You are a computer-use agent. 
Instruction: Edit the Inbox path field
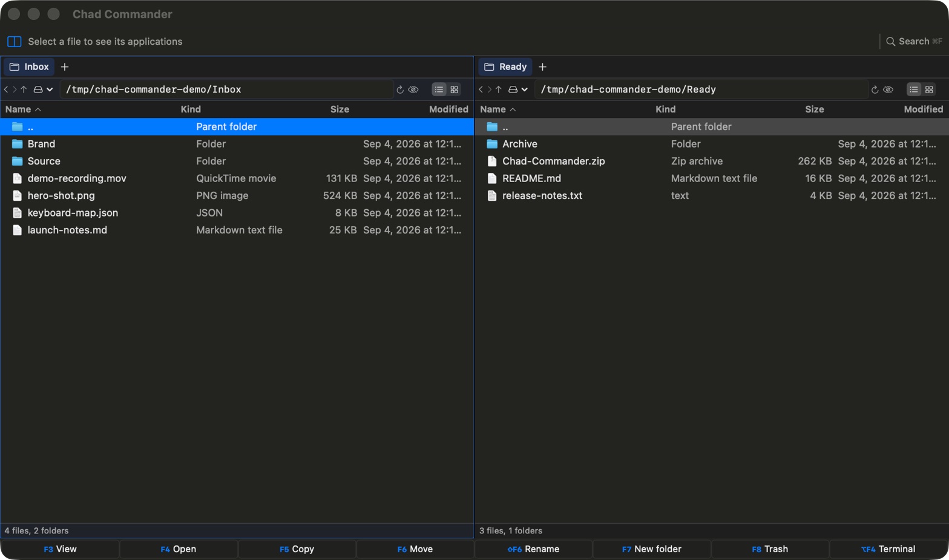pos(226,90)
